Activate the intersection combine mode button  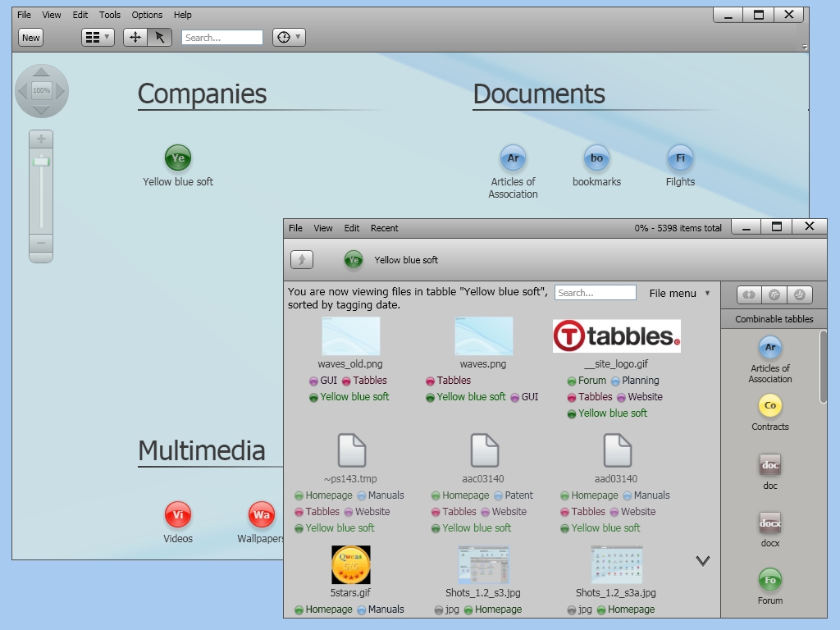click(x=747, y=295)
